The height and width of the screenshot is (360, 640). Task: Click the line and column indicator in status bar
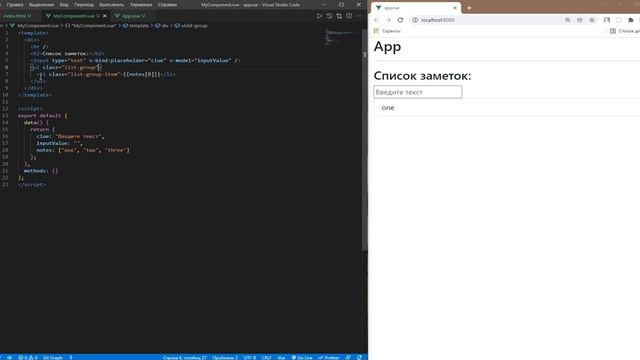point(184,357)
